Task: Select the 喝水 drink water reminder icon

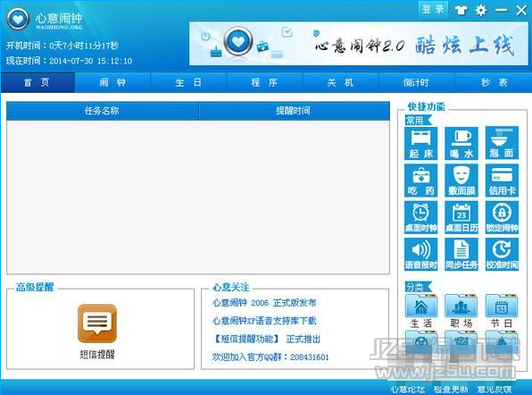Action: tap(461, 143)
